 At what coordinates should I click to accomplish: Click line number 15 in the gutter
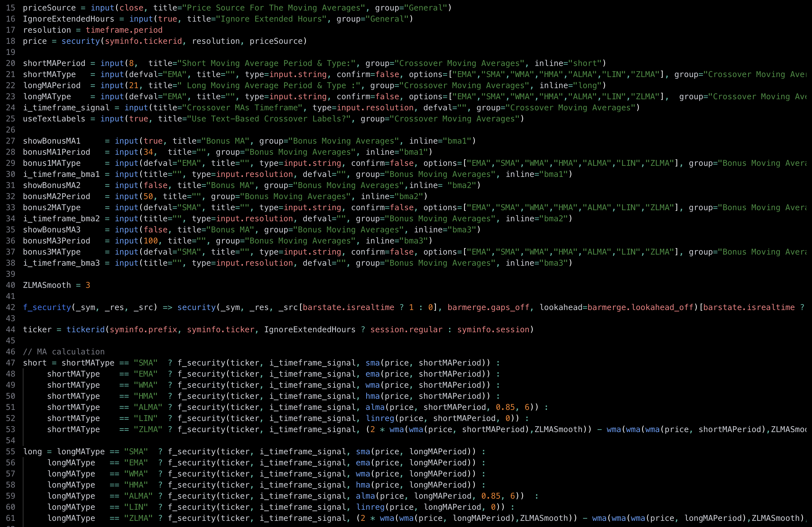10,8
